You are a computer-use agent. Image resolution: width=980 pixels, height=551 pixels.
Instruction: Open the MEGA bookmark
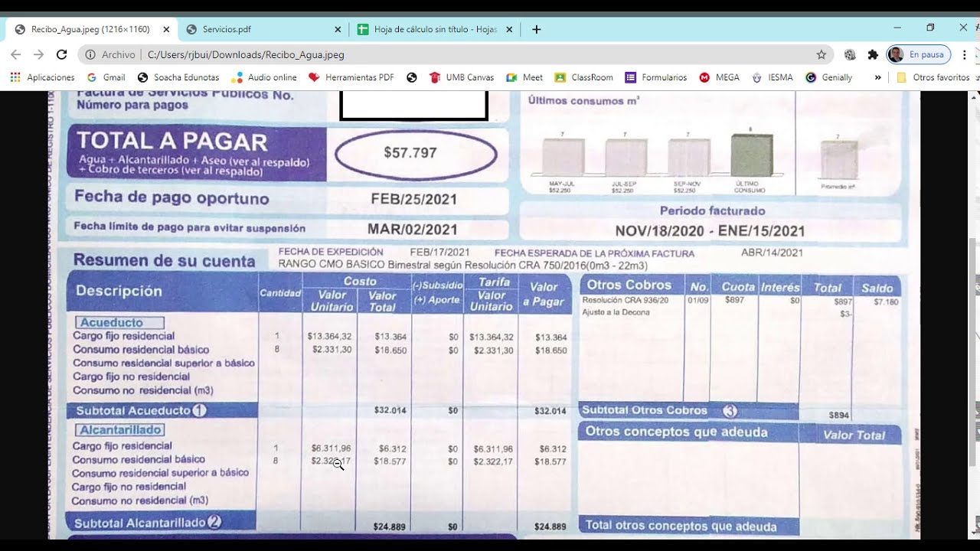tap(719, 77)
